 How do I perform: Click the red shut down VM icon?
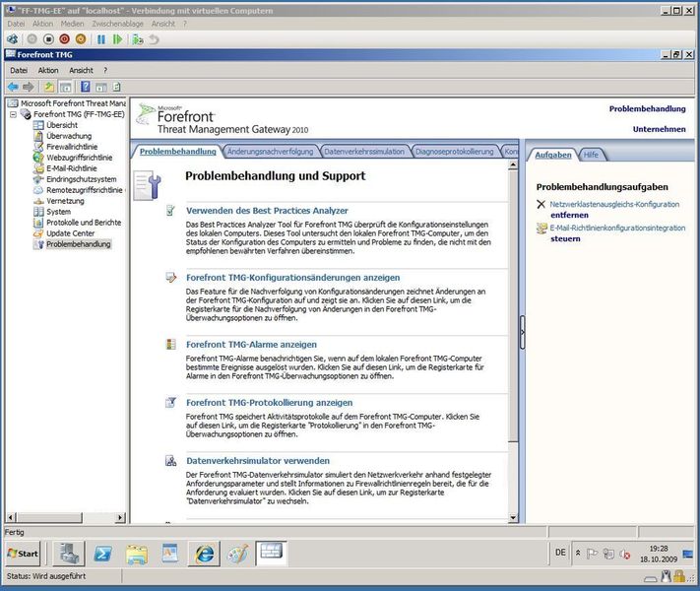(65, 39)
